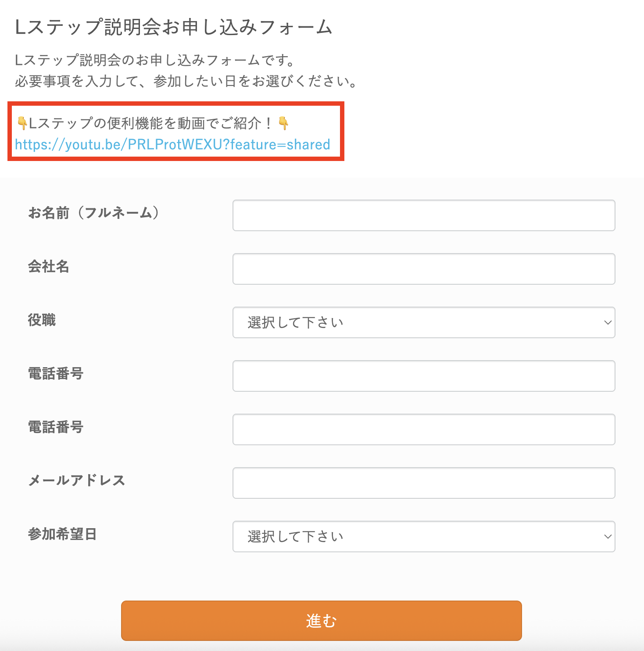The width and height of the screenshot is (644, 651).
Task: Click the pointing-hand emoji before Lステップの便利機能
Action: pos(22,123)
